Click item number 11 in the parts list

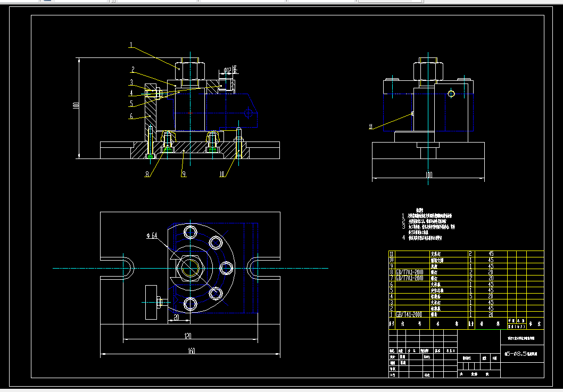(x=392, y=254)
